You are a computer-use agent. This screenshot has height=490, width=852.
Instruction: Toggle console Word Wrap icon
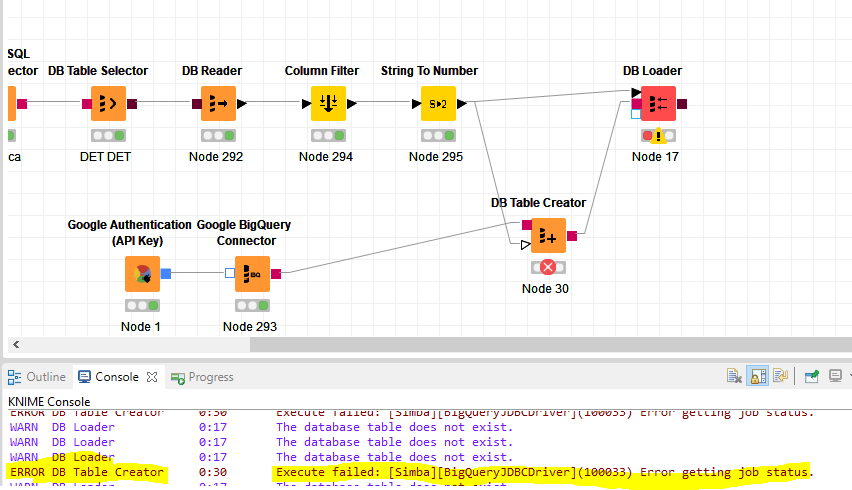click(x=781, y=376)
